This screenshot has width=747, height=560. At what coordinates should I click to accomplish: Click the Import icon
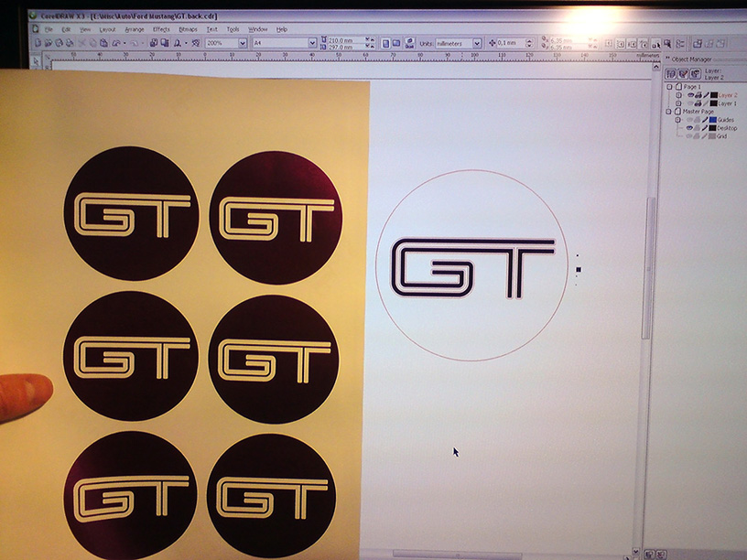point(154,43)
